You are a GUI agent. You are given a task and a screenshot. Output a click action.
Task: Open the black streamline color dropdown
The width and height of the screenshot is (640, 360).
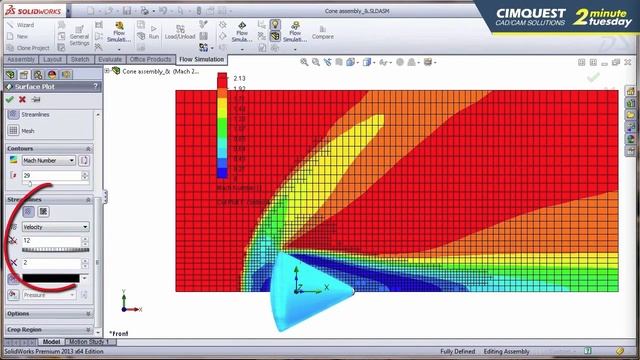tap(84, 278)
